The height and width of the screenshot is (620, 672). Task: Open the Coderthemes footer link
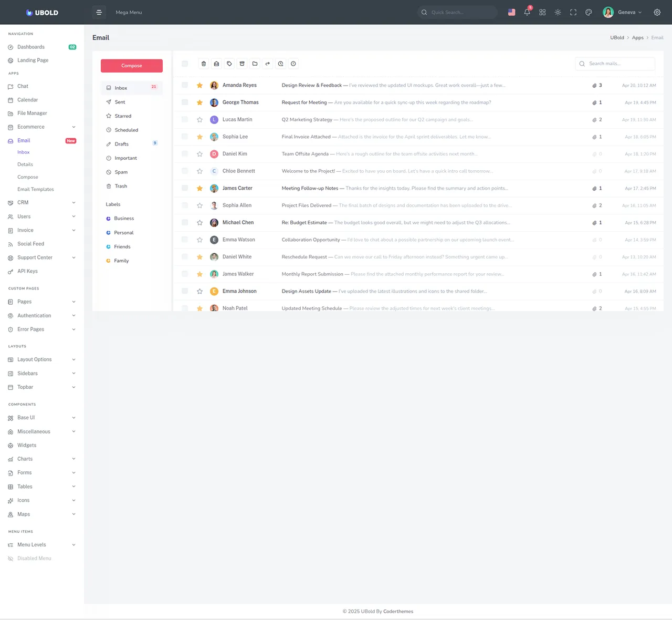398,611
